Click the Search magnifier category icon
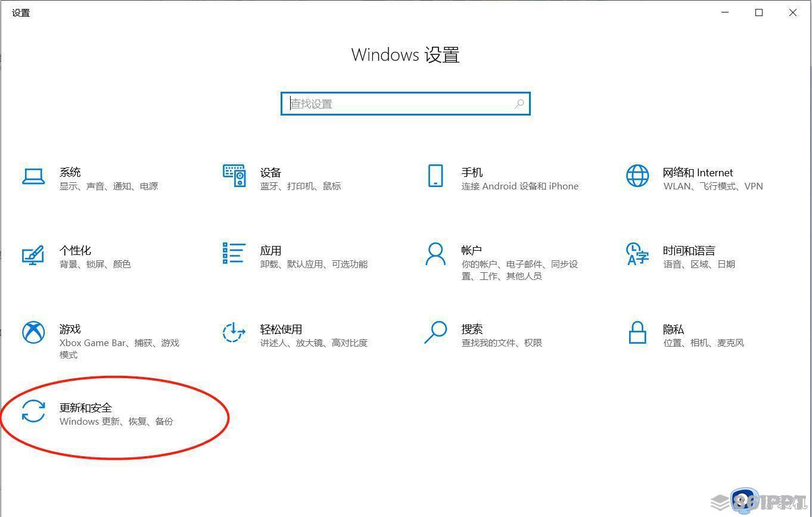This screenshot has height=517, width=812. [x=435, y=332]
